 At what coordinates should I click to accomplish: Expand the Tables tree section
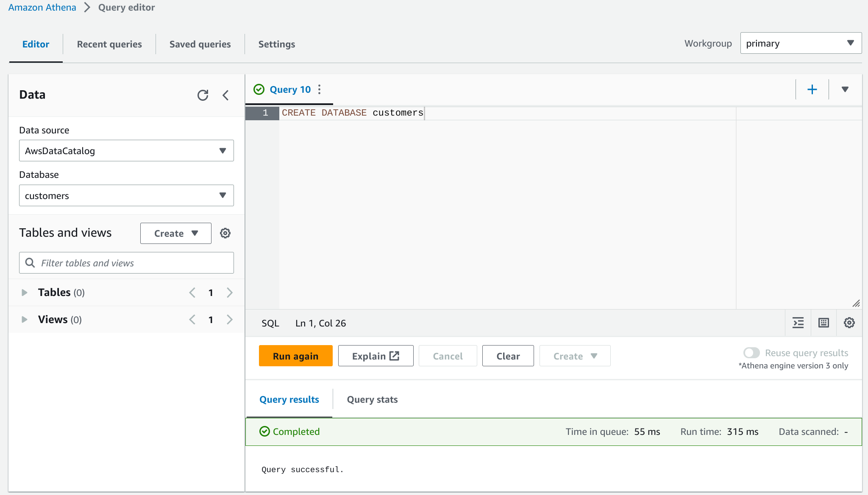tap(25, 293)
